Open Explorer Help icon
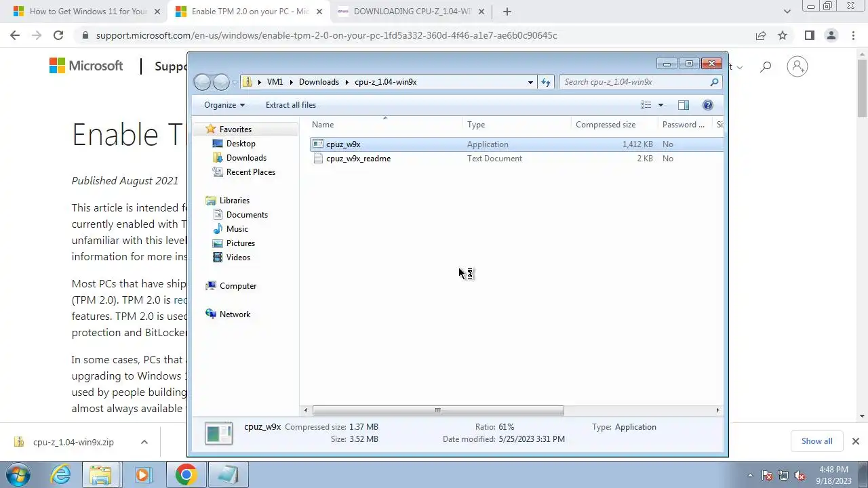 pos(708,105)
